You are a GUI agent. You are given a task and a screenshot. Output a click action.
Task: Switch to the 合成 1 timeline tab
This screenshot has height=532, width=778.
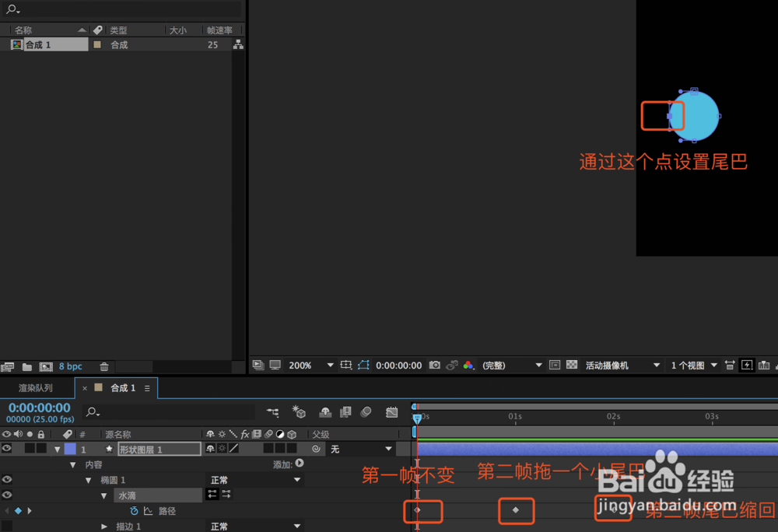point(123,387)
